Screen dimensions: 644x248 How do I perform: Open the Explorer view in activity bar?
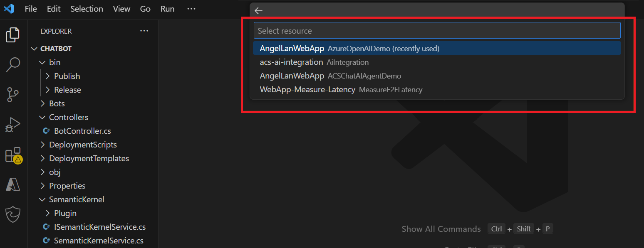12,35
